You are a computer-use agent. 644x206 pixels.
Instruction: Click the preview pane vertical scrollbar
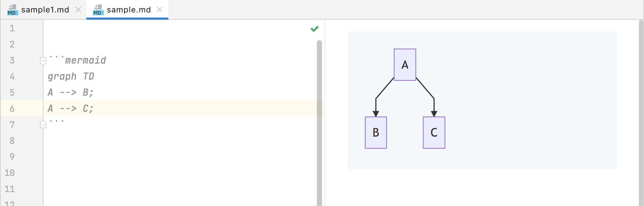tap(641, 113)
